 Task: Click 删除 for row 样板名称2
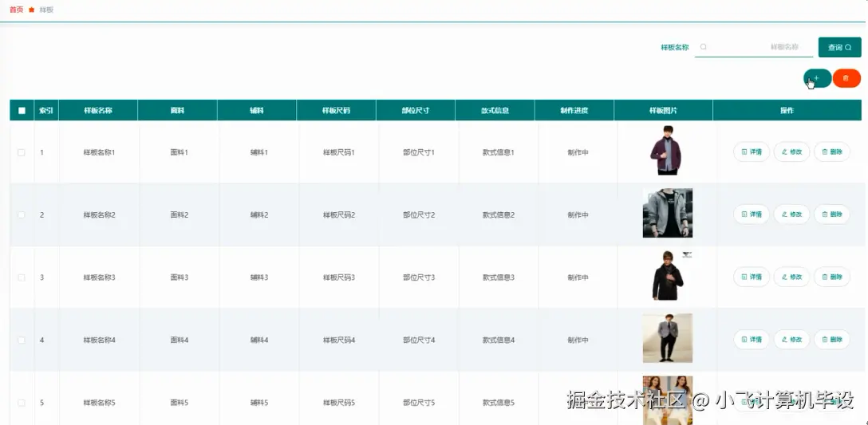[832, 214]
